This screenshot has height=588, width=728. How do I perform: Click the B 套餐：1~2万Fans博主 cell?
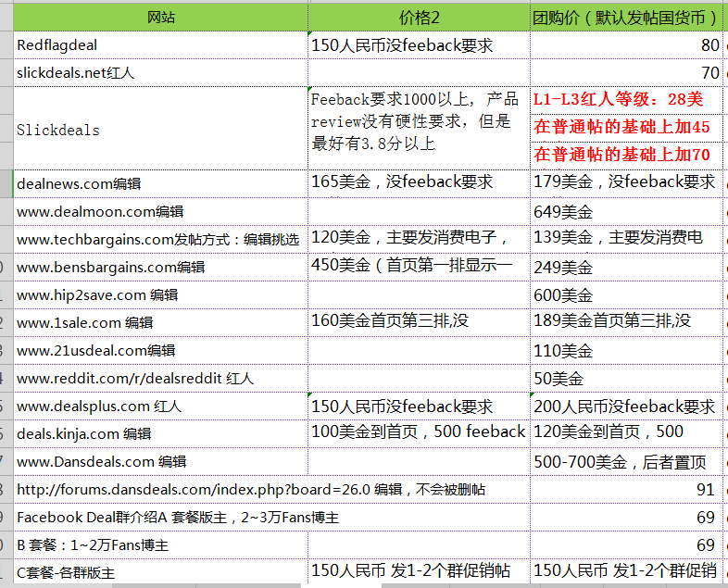[x=160, y=544]
